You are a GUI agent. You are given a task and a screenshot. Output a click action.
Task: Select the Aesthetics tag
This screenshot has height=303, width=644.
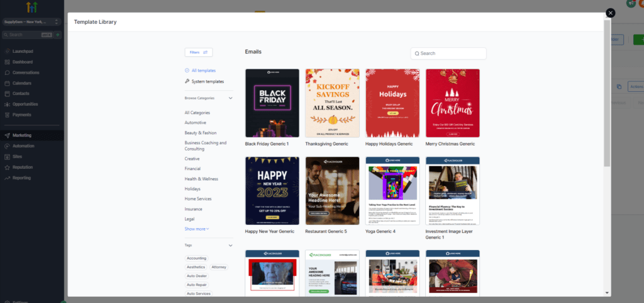[x=196, y=267]
